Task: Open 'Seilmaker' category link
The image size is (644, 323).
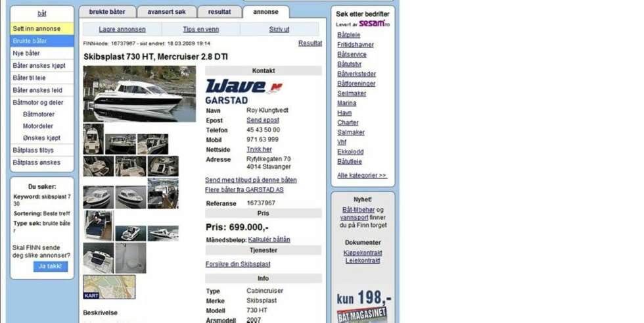Action: 352,93
